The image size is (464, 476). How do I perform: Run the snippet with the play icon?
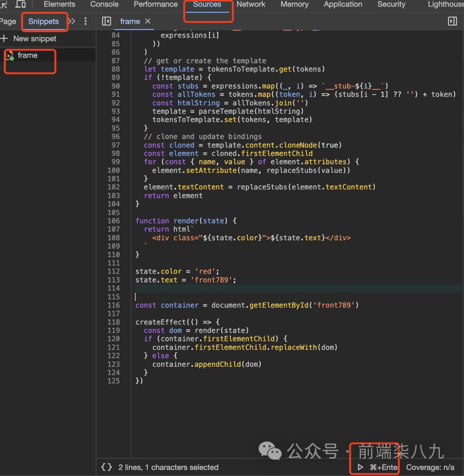tap(360, 467)
